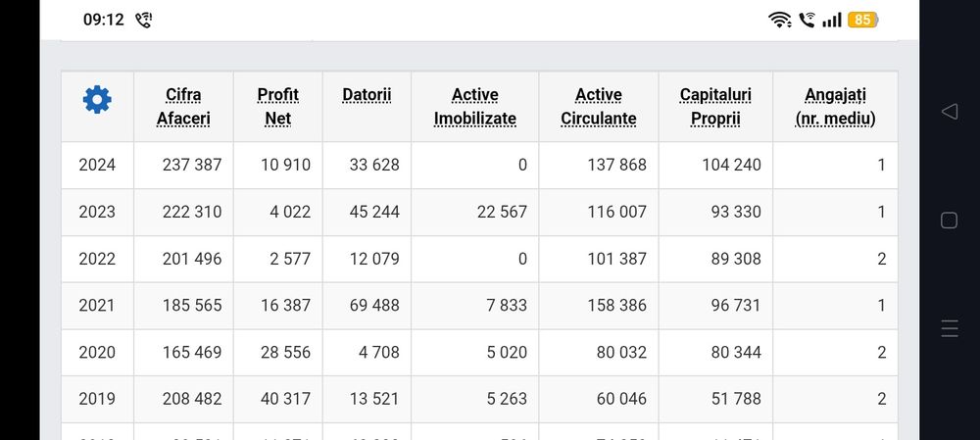Tap the battery level indicator
The width and height of the screenshot is (980, 440).
862,20
